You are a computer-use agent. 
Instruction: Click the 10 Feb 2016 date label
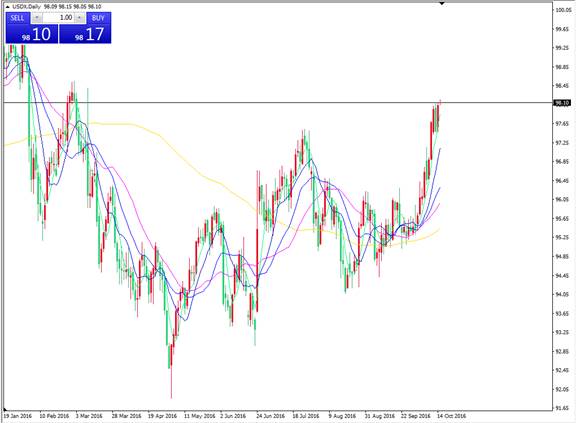click(x=54, y=416)
